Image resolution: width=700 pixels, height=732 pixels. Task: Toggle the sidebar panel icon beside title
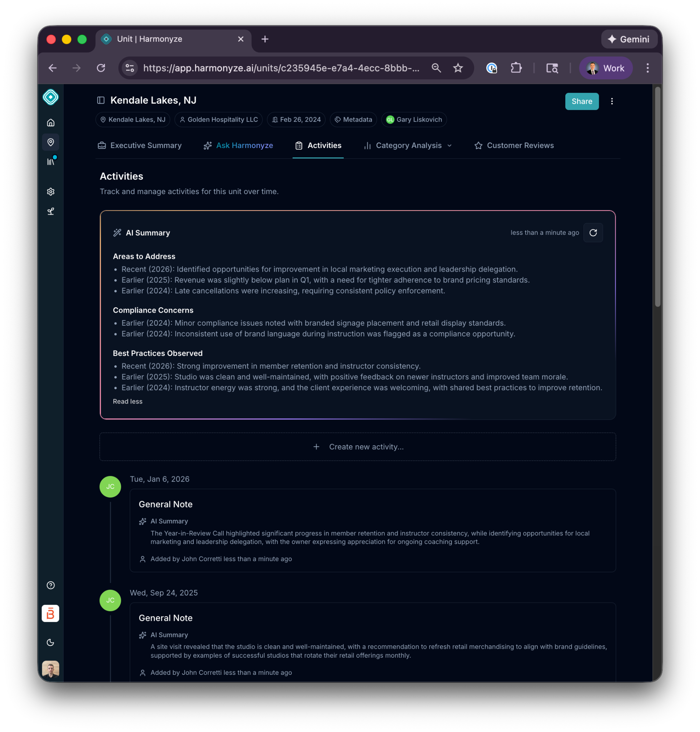pos(101,100)
